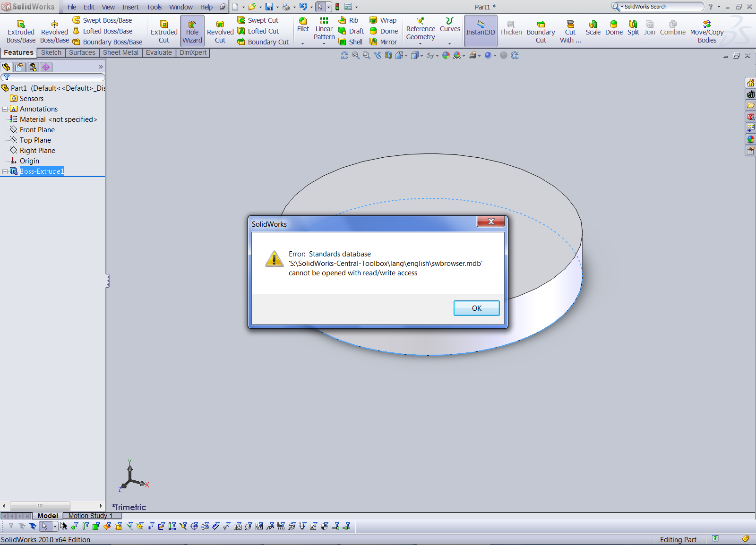Open the New document dropdown arrow
The height and width of the screenshot is (545, 756).
[243, 7]
